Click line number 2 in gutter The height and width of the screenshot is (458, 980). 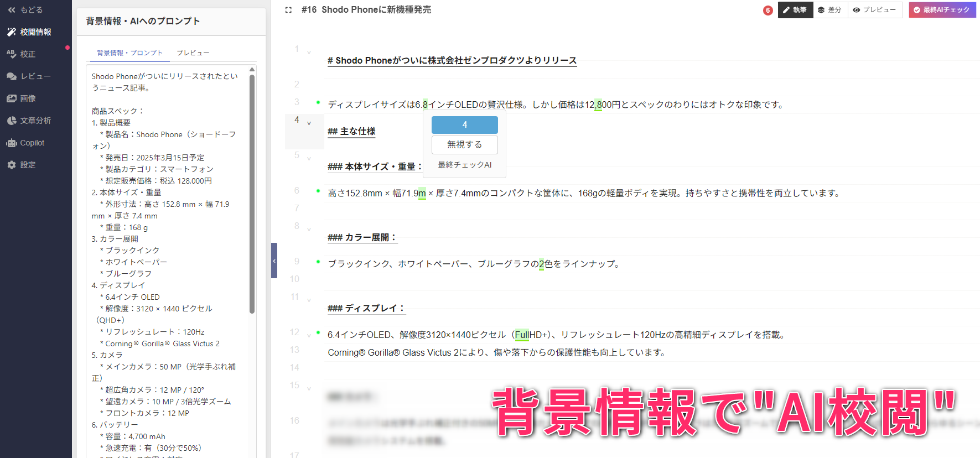click(x=297, y=84)
